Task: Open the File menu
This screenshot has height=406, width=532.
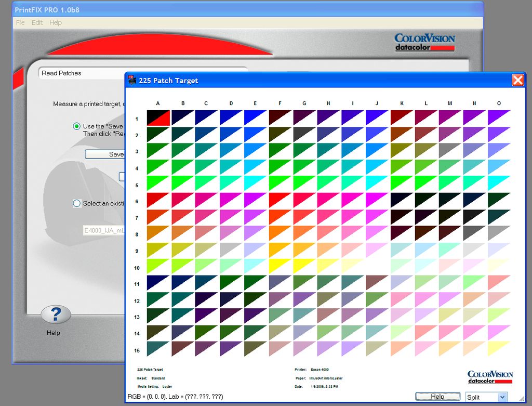Action: pos(20,22)
